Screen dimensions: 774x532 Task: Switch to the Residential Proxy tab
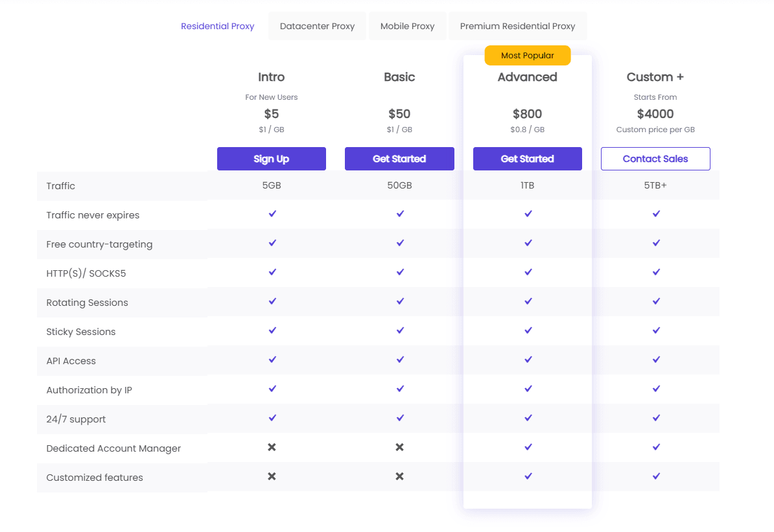(x=217, y=26)
